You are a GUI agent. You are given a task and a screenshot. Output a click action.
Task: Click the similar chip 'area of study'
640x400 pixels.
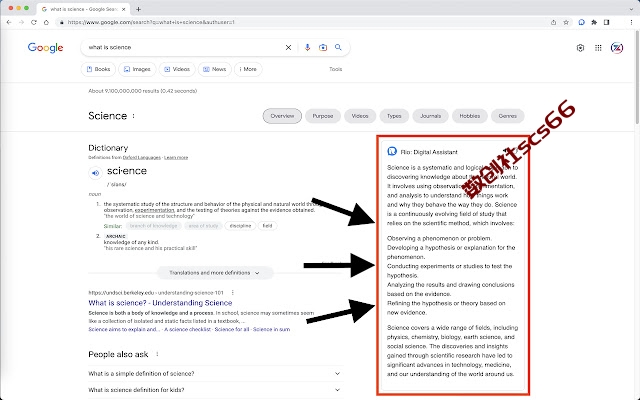click(x=203, y=226)
